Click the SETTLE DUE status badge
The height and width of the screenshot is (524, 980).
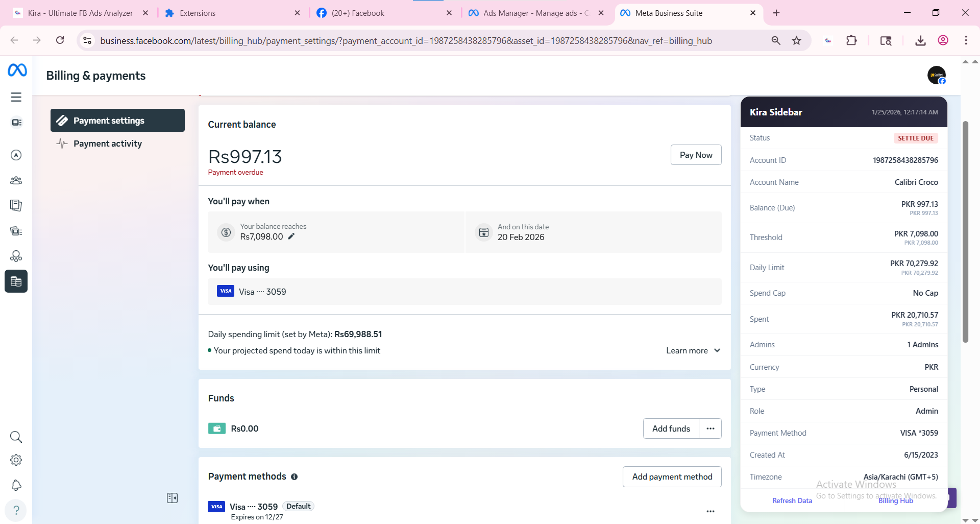tap(916, 138)
